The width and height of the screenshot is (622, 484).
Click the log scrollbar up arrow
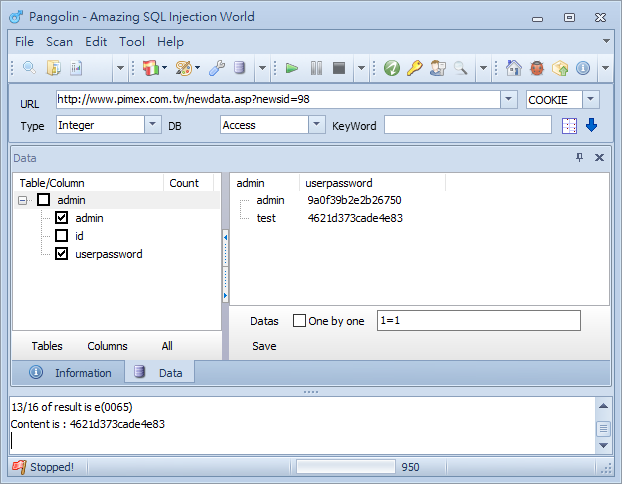point(603,406)
